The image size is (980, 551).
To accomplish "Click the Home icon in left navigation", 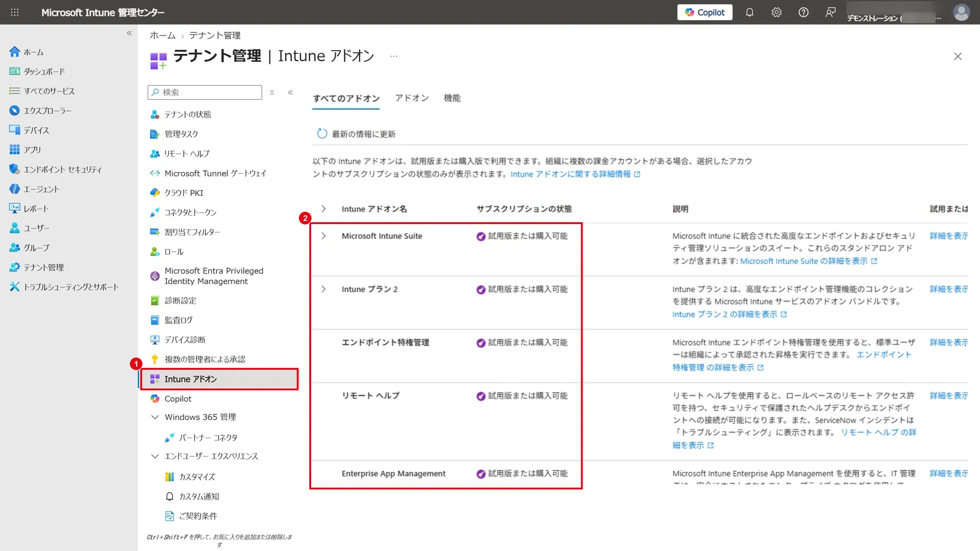I will [15, 52].
